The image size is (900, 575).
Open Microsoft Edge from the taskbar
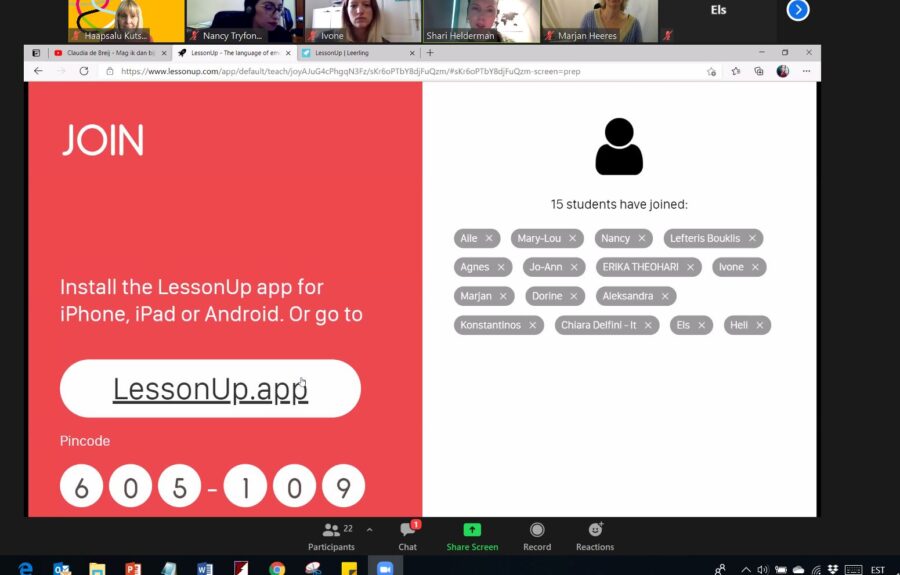25,568
